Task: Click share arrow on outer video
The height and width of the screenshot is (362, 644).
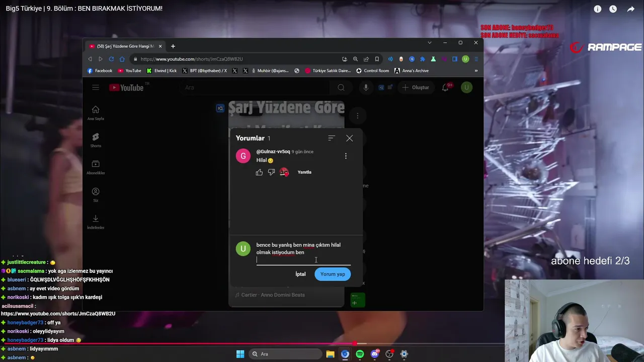Action: (631, 9)
